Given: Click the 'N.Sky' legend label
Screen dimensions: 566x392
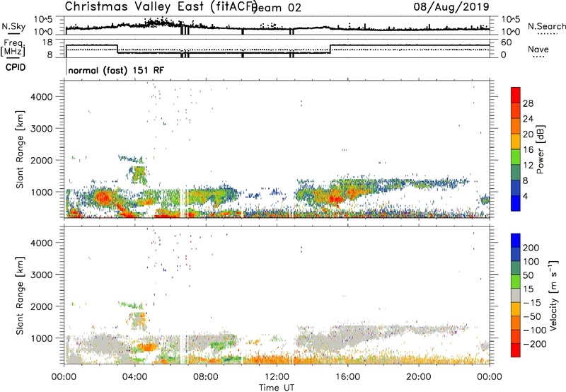Looking at the screenshot, I should point(13,26).
